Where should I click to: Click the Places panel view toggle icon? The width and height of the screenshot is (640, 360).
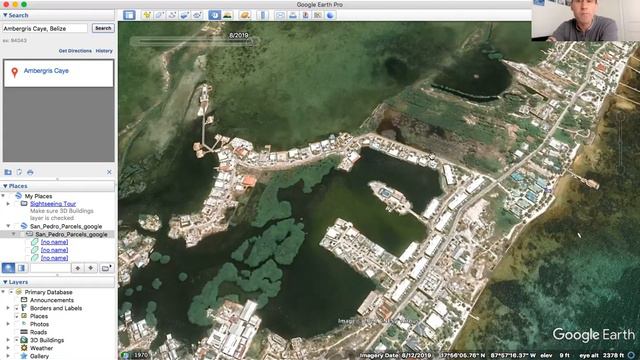tap(21, 268)
